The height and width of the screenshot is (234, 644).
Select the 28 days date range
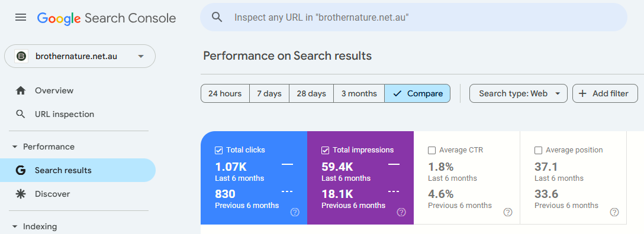(x=311, y=93)
